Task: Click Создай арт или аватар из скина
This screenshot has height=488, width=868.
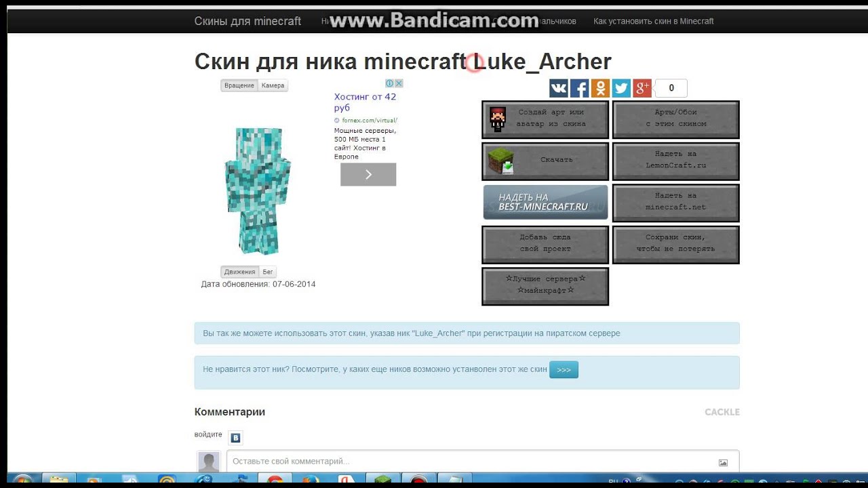Action: 545,119
